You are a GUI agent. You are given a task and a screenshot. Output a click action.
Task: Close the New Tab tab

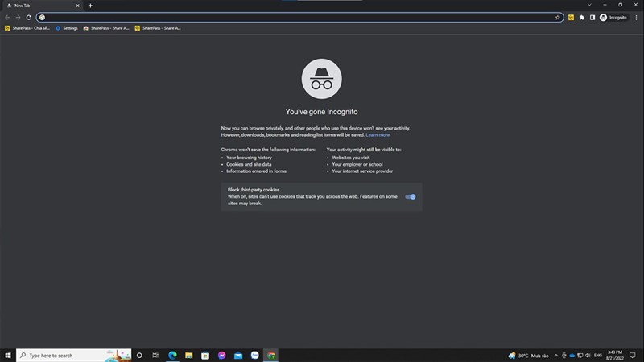[x=77, y=6]
